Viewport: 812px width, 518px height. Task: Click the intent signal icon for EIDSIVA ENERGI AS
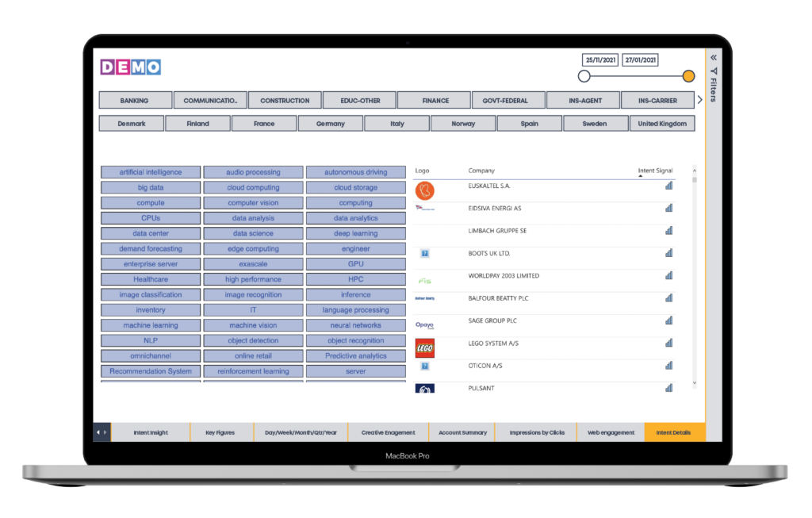tap(668, 208)
